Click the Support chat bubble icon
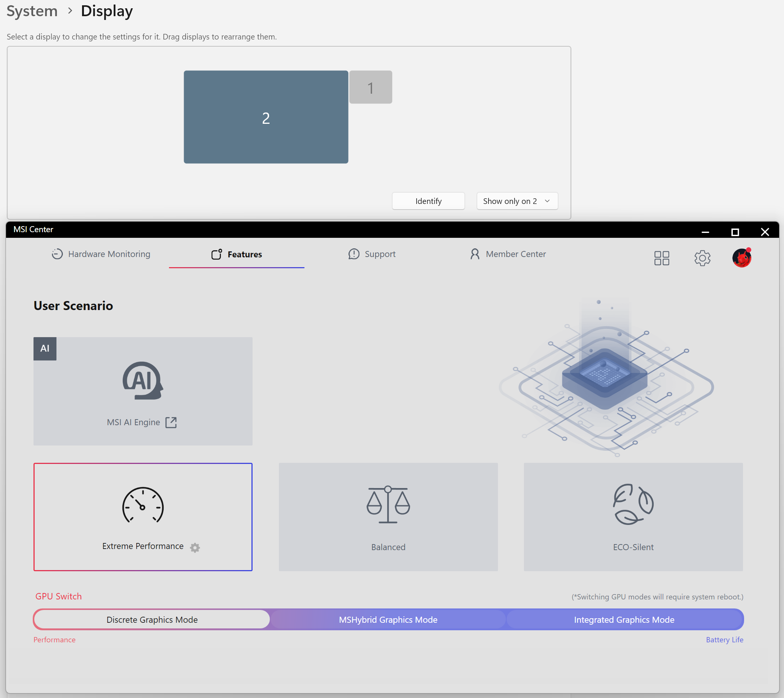Image resolution: width=784 pixels, height=698 pixels. click(x=354, y=254)
